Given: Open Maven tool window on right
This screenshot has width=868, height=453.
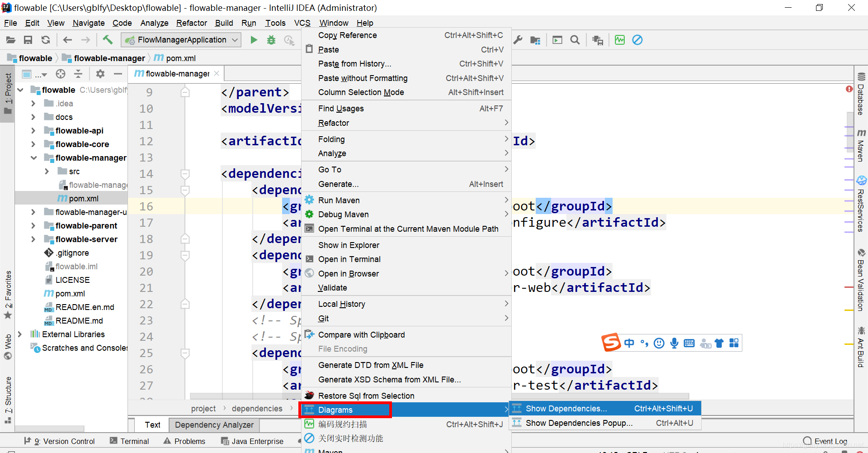Looking at the screenshot, I should (861, 145).
